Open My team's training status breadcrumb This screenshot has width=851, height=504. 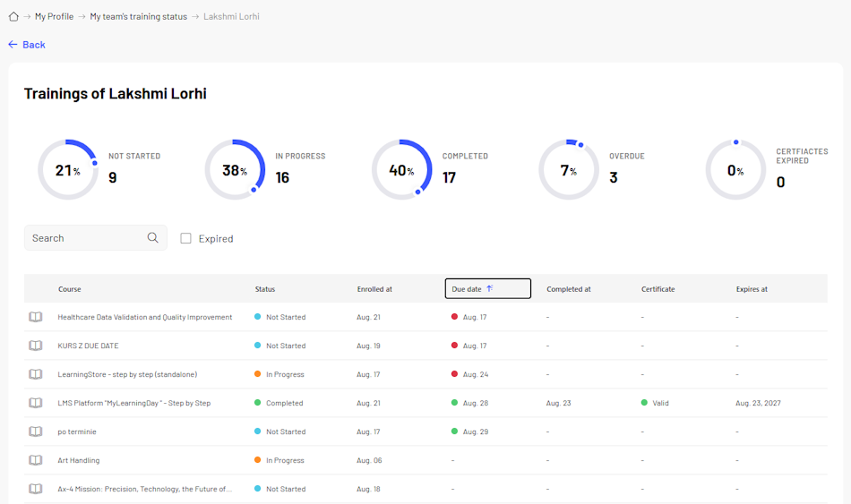[138, 16]
